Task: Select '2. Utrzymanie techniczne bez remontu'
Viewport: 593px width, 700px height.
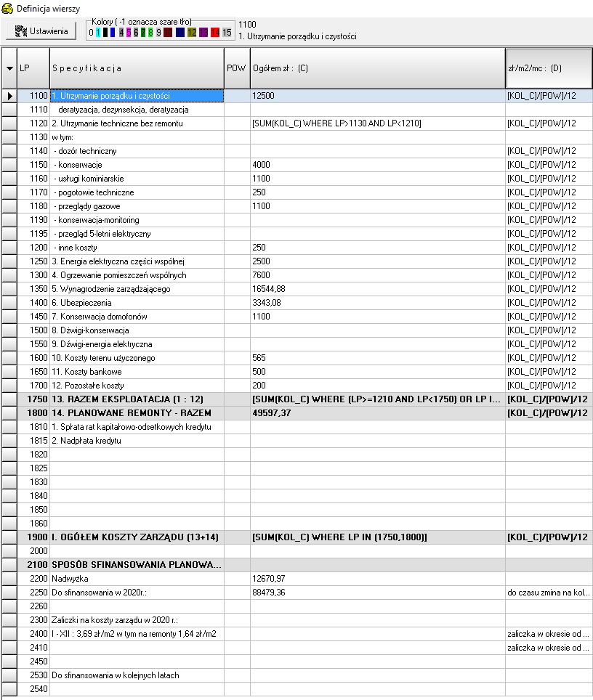Action: tap(137, 123)
